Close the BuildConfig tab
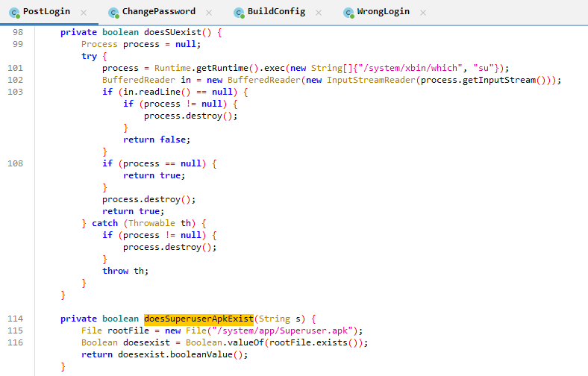Viewport: 588px width, 376px height. (319, 13)
